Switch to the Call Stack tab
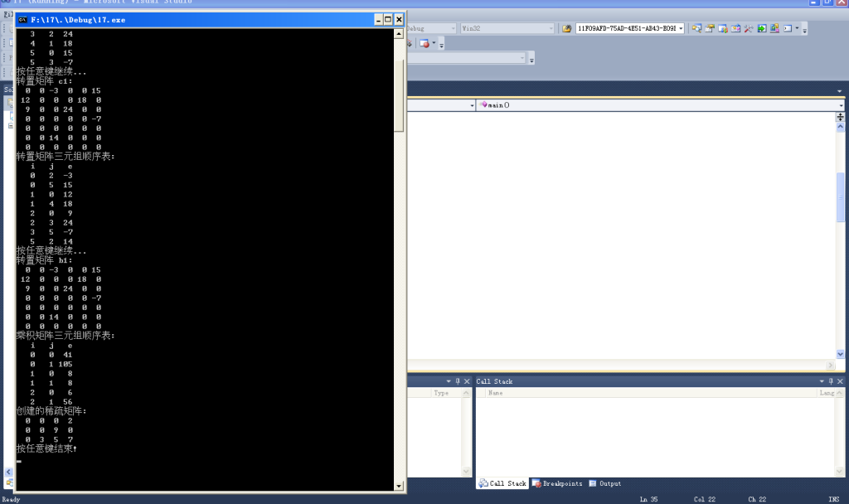The width and height of the screenshot is (849, 504). click(x=502, y=483)
